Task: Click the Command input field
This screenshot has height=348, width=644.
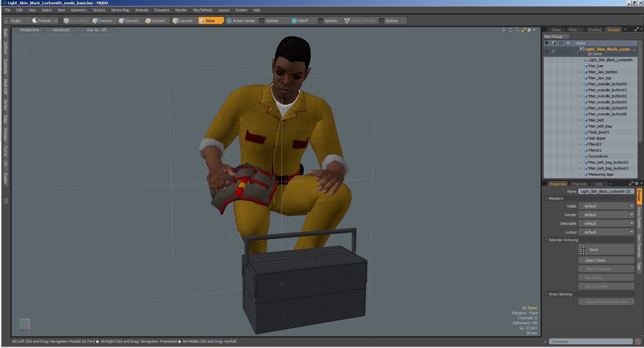Action: pyautogui.click(x=591, y=342)
